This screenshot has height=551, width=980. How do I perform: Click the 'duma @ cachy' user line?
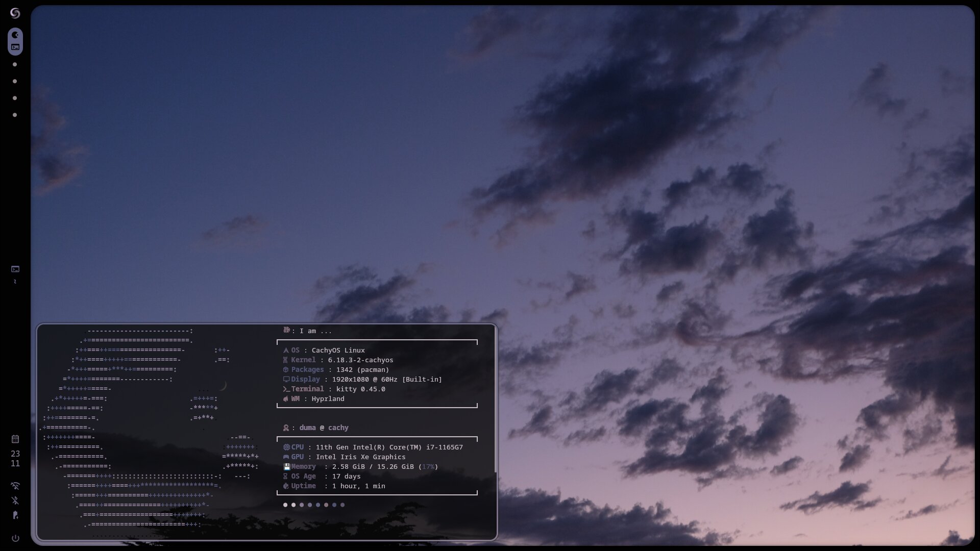[x=324, y=428]
